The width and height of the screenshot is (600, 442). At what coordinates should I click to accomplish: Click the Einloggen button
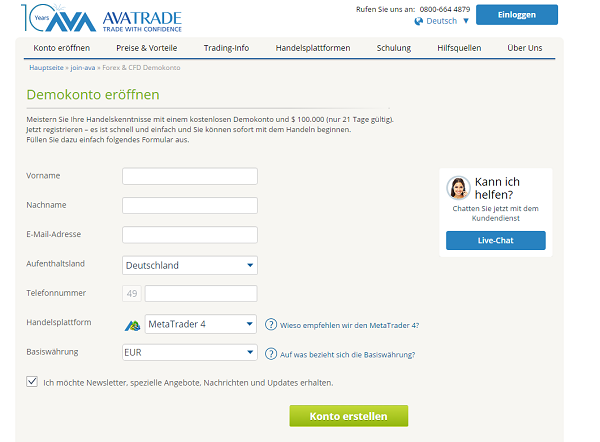point(517,15)
